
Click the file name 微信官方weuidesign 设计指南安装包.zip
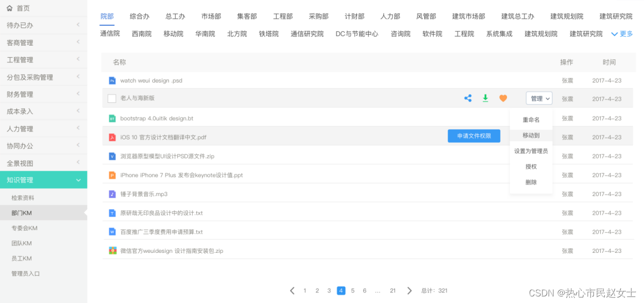coord(172,251)
